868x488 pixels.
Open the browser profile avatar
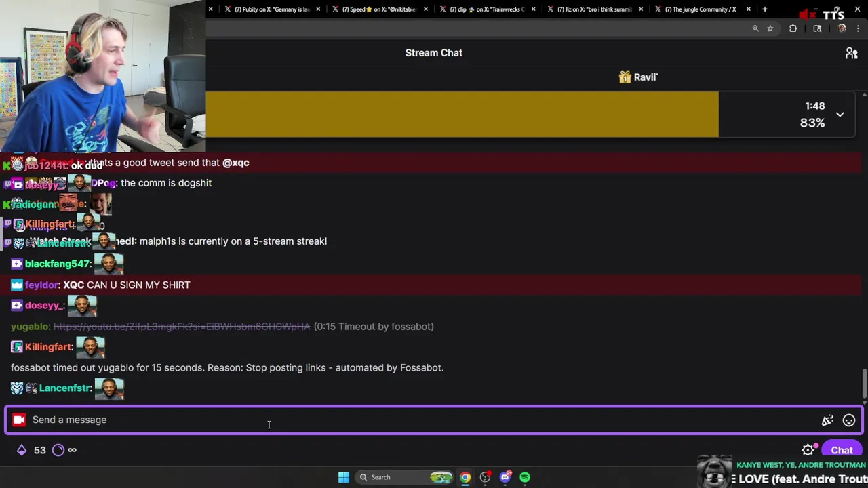pos(842,28)
